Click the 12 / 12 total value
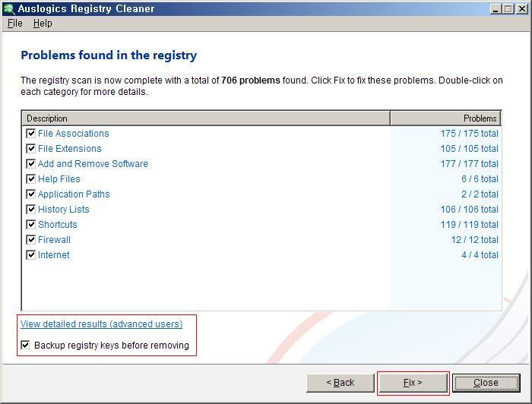Viewport: 532px width, 404px height. 475,240
